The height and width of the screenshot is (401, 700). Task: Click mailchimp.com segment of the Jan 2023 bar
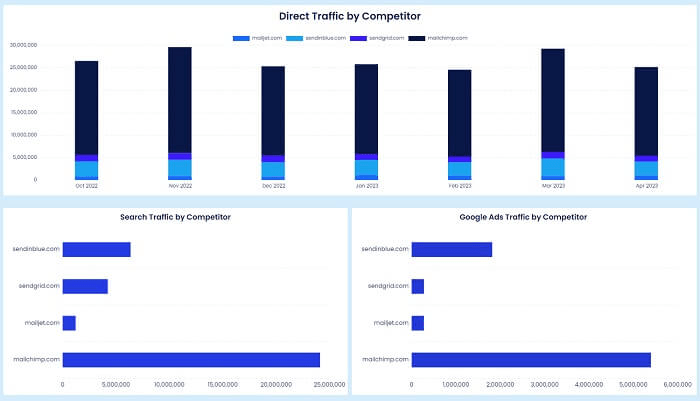click(x=367, y=109)
